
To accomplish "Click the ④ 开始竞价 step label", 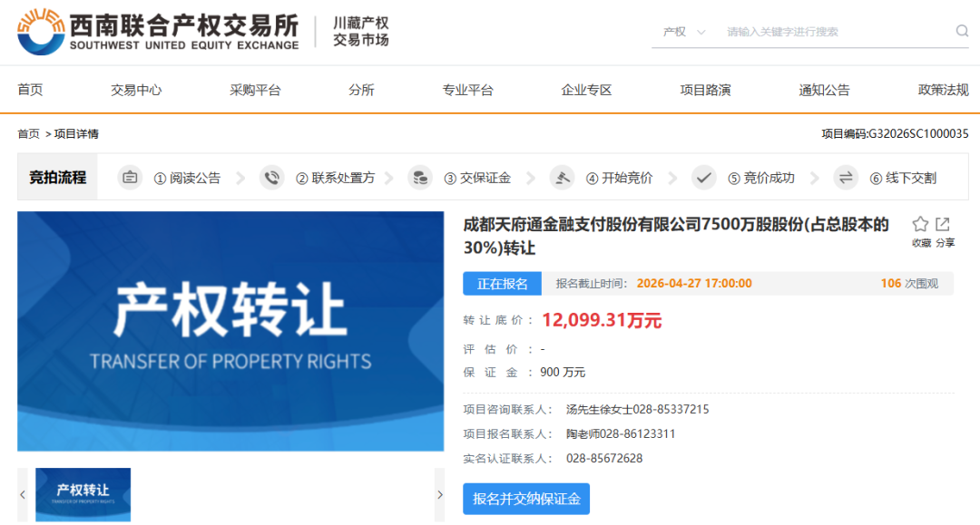I will [x=619, y=178].
